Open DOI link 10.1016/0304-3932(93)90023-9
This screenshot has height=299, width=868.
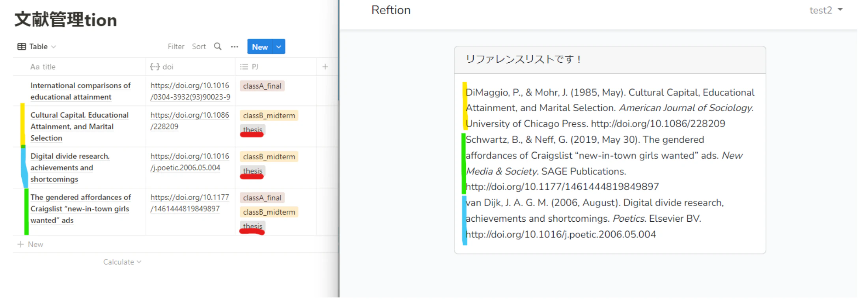pyautogui.click(x=190, y=91)
